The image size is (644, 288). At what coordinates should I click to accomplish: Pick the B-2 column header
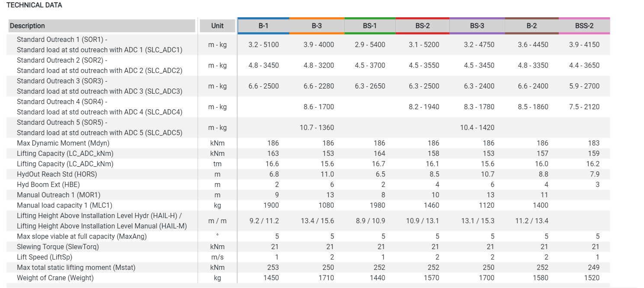coord(532,26)
